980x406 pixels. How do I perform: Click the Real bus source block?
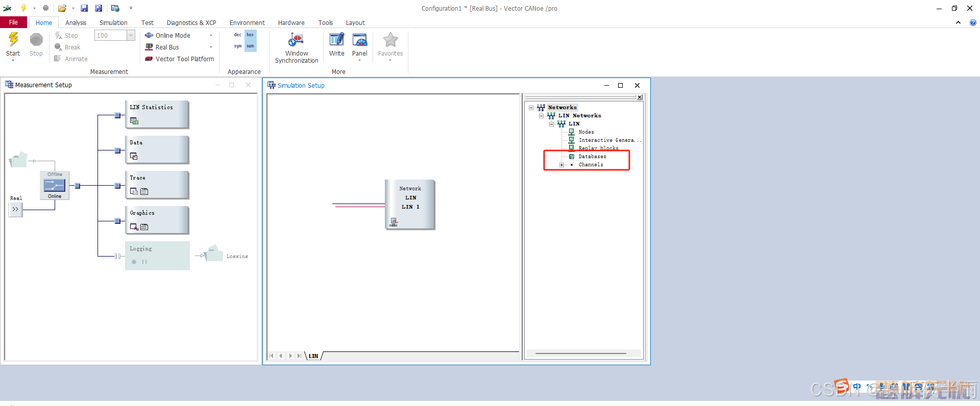(15, 209)
